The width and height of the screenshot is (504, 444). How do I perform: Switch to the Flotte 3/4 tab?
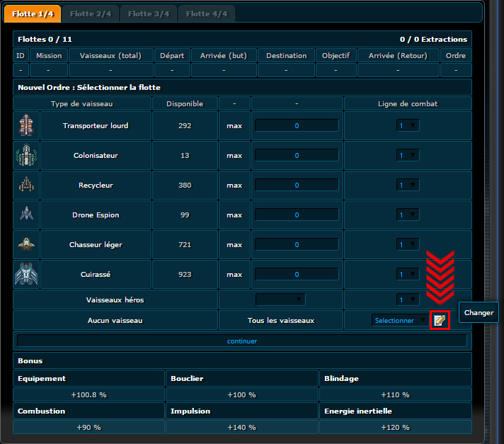pos(147,13)
